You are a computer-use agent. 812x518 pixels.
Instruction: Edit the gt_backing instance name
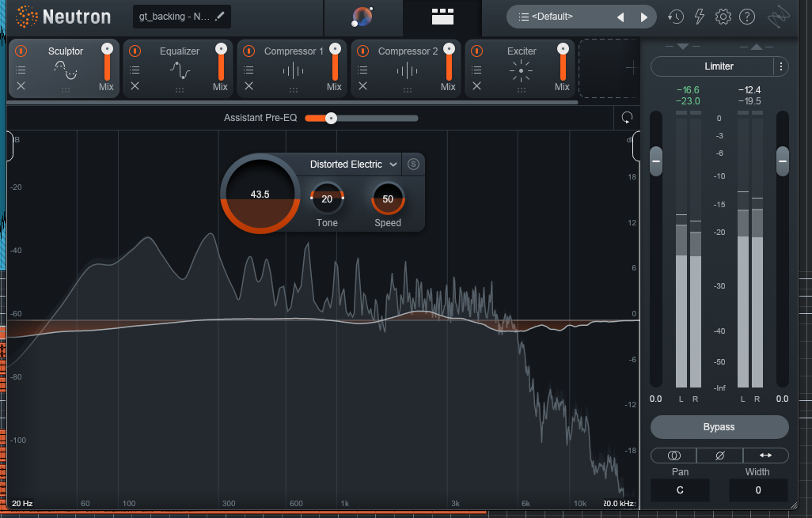coord(219,16)
